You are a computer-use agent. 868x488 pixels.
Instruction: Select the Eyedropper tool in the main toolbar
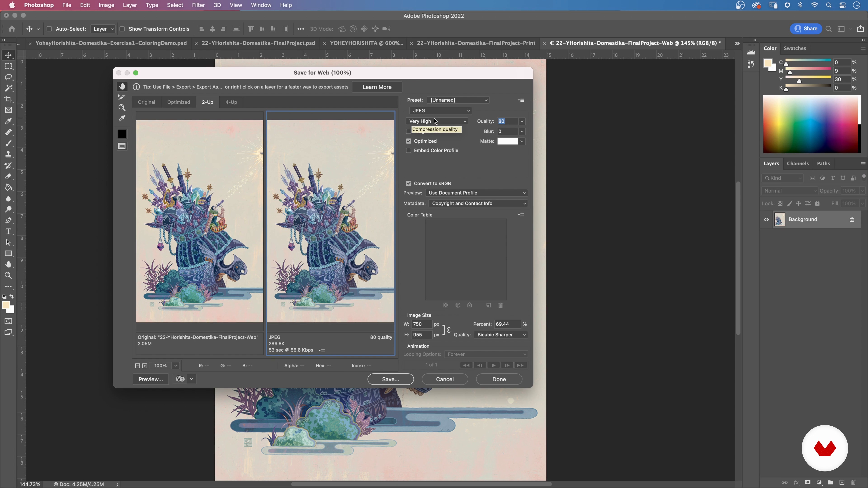(8, 121)
